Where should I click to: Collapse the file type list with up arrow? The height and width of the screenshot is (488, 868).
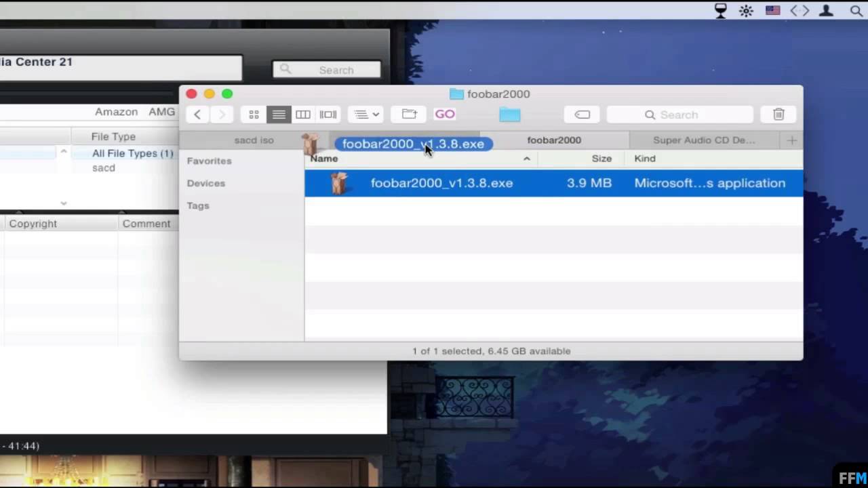pos(63,150)
